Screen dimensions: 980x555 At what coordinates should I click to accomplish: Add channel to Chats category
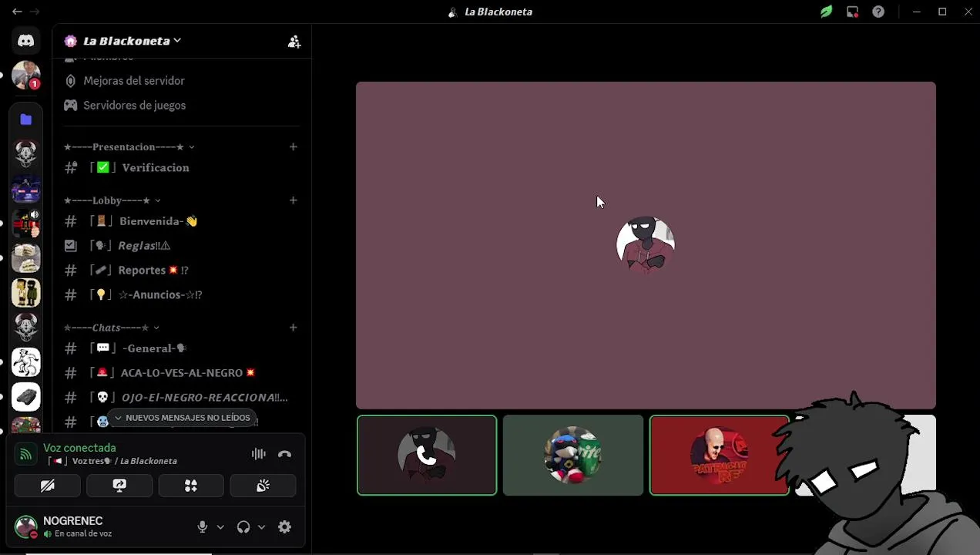point(293,328)
